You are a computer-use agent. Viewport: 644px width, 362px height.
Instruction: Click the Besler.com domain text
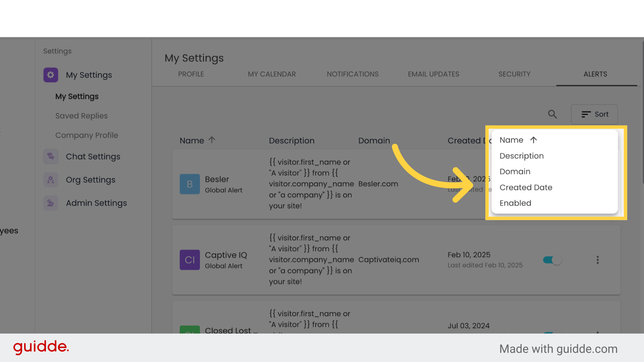coord(378,184)
